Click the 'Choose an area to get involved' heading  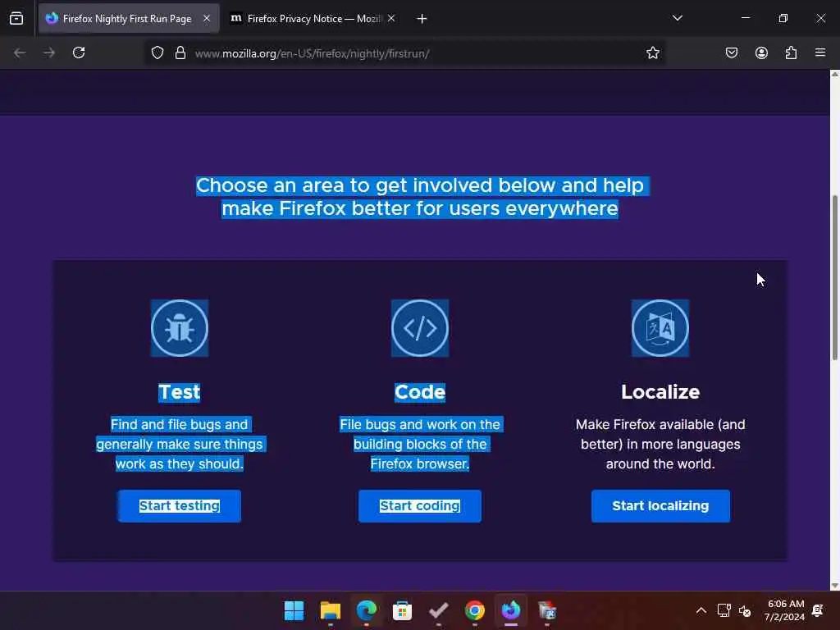420,197
